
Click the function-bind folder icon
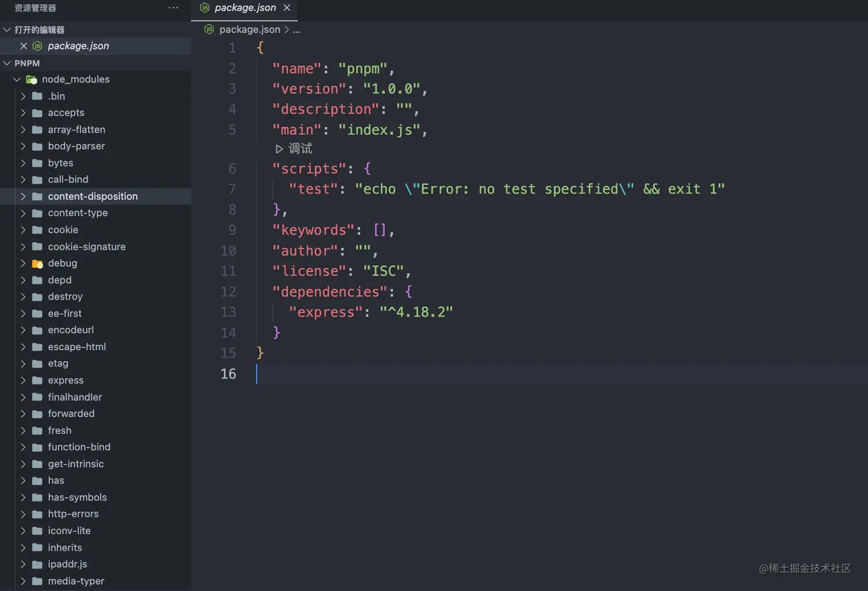click(37, 447)
